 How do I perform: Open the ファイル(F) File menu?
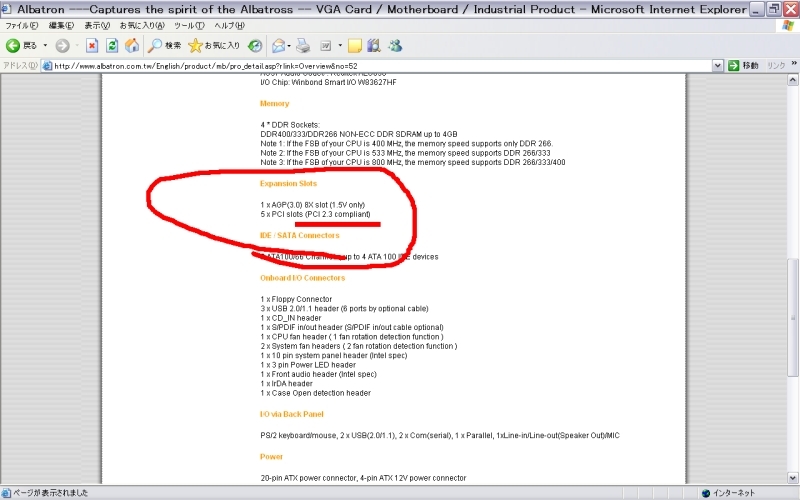(x=21, y=26)
